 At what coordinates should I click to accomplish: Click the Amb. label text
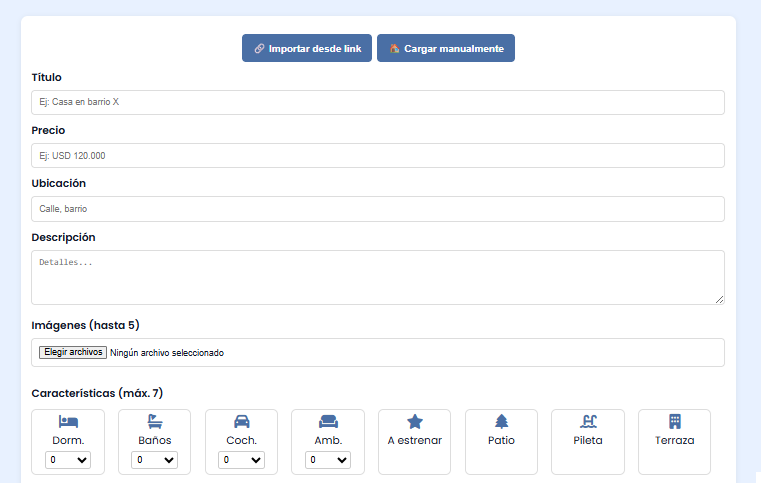click(x=328, y=440)
